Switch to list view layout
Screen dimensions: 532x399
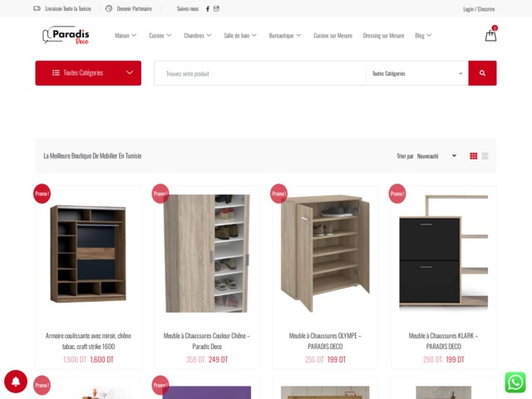click(x=485, y=155)
